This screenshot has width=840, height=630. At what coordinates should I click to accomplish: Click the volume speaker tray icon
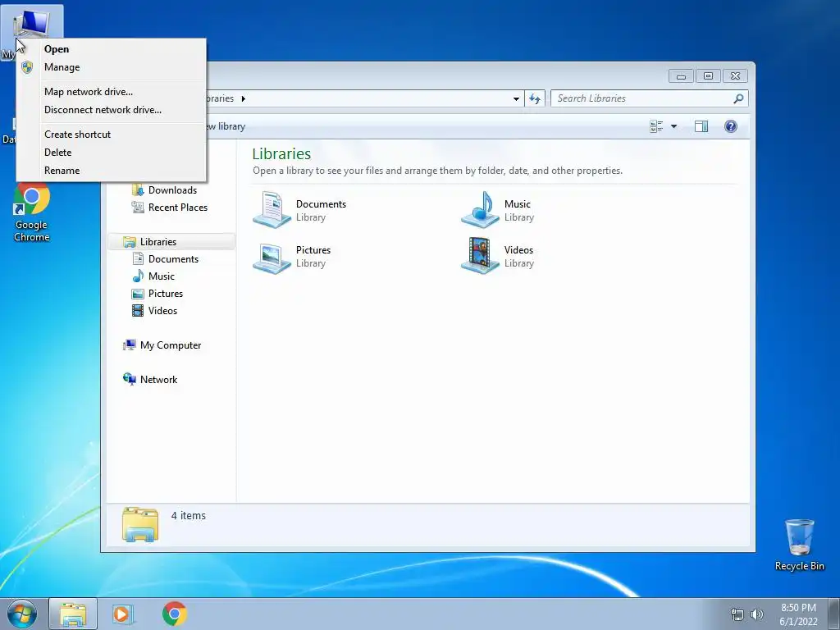[756, 614]
